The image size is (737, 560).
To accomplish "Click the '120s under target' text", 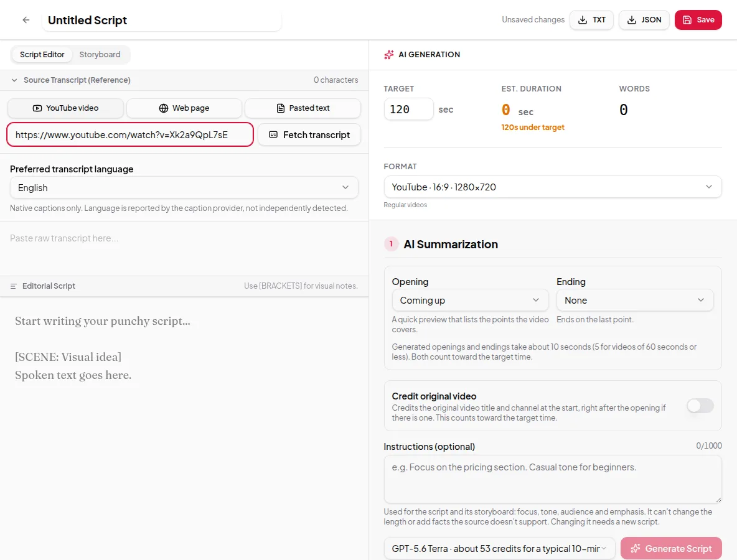I will click(x=533, y=128).
